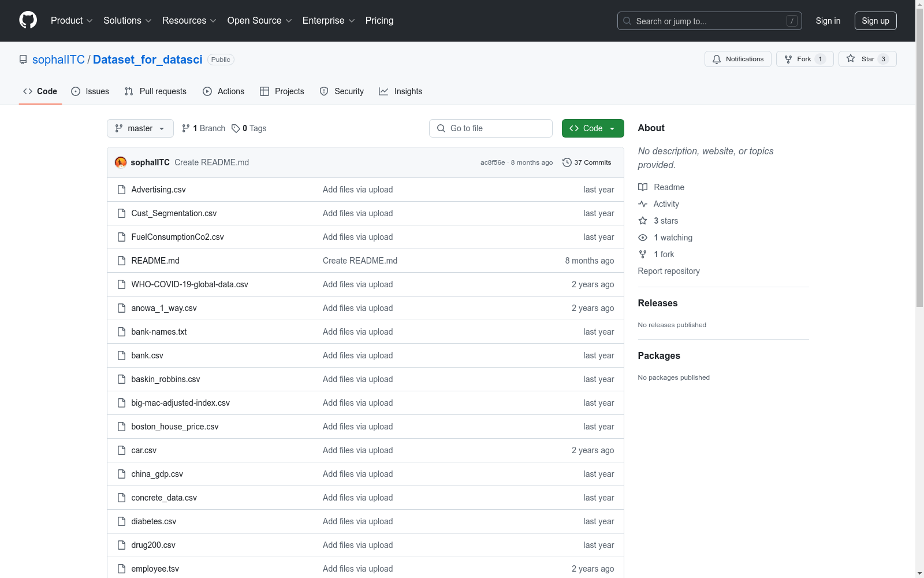View the 3 stars link
Image resolution: width=924 pixels, height=578 pixels.
658,221
